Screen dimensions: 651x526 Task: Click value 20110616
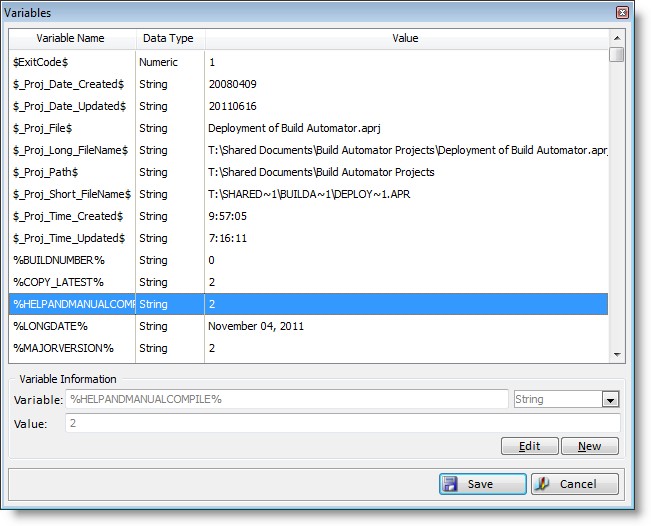click(x=232, y=106)
